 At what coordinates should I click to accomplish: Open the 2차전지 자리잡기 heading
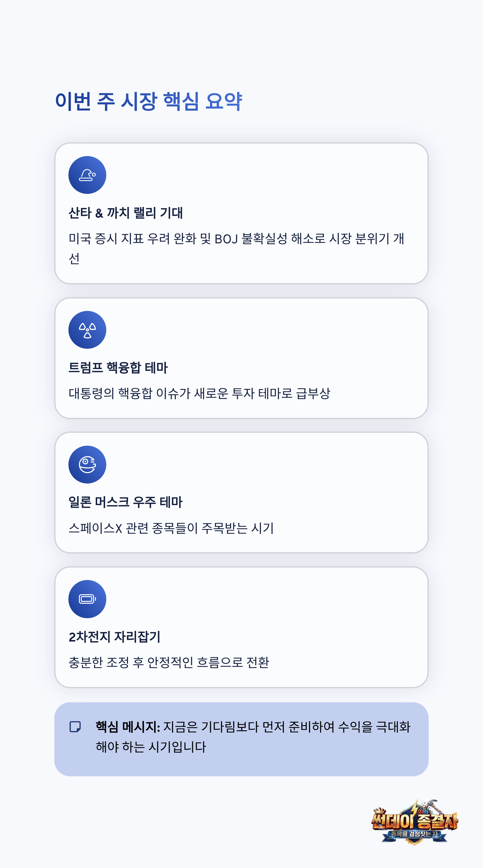point(114,637)
